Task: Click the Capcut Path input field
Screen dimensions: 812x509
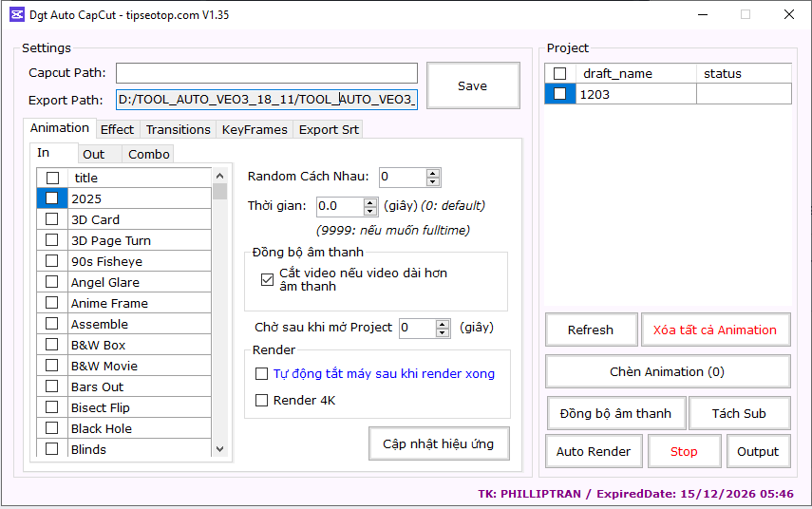Action: click(267, 73)
